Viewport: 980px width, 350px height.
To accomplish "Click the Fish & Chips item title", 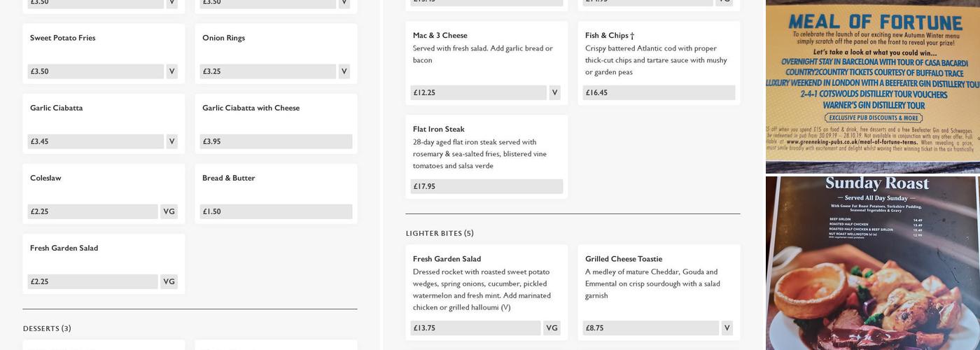I will (x=609, y=36).
